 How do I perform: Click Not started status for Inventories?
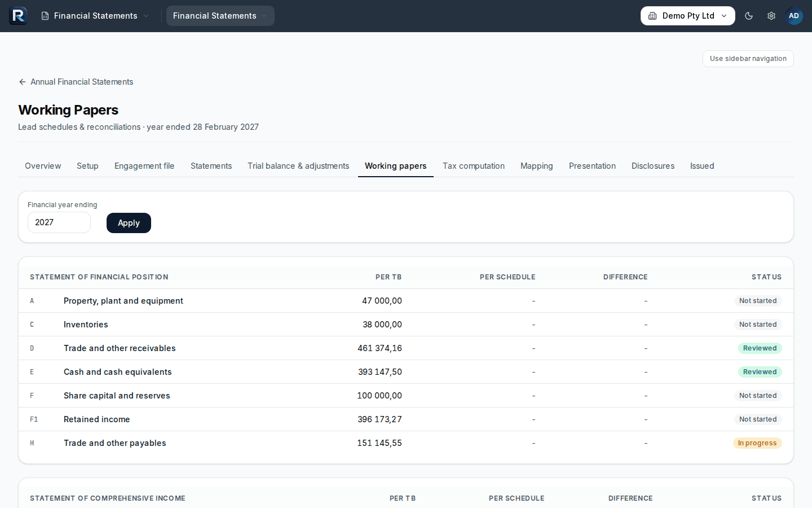pos(758,325)
